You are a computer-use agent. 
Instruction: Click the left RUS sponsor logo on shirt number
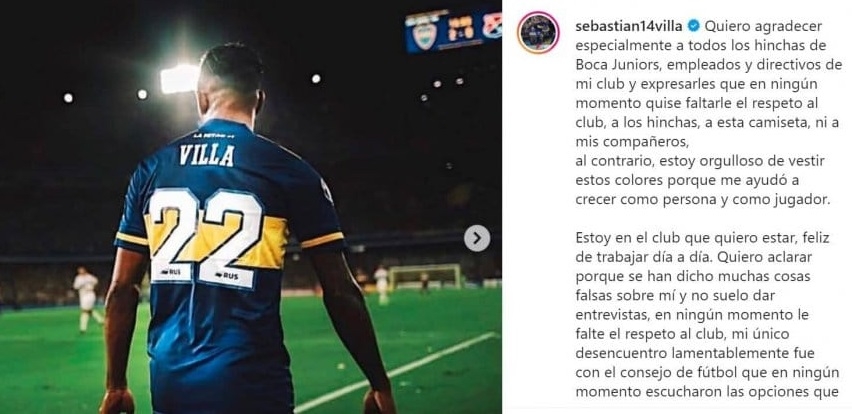click(170, 272)
